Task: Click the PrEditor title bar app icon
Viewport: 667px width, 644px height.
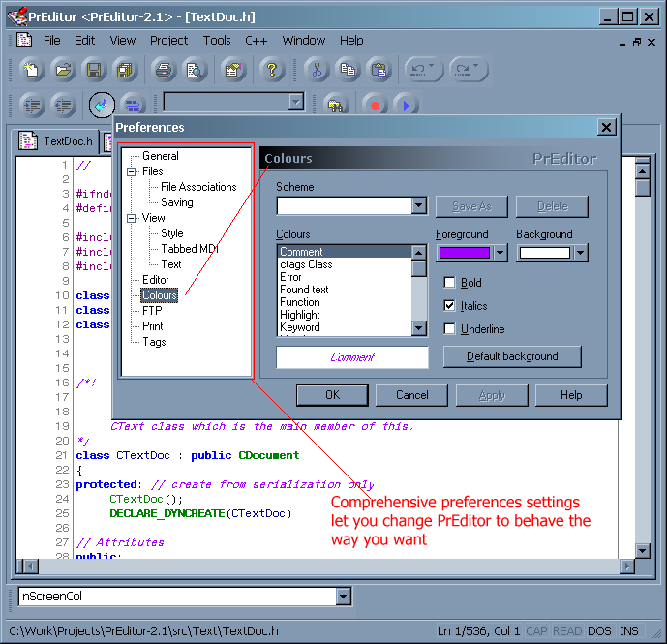Action: click(17, 16)
